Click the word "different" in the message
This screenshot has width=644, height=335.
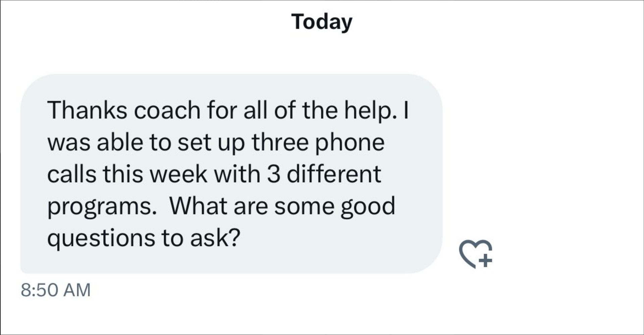click(x=334, y=174)
